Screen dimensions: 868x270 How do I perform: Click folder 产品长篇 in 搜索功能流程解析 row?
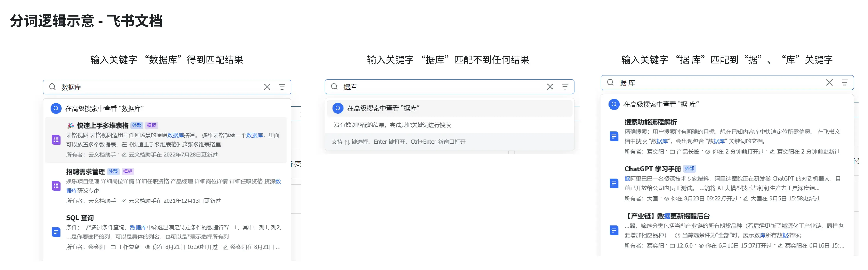[684, 152]
